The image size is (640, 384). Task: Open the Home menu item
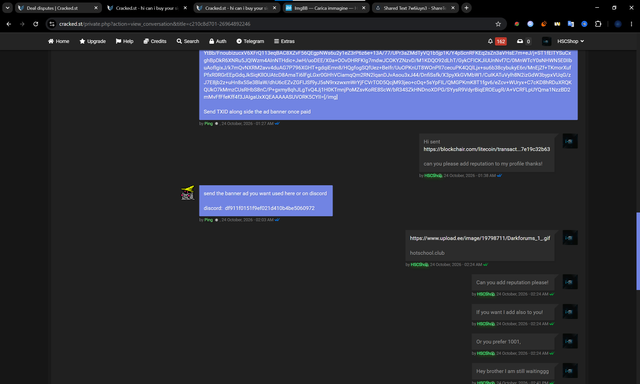coord(58,41)
